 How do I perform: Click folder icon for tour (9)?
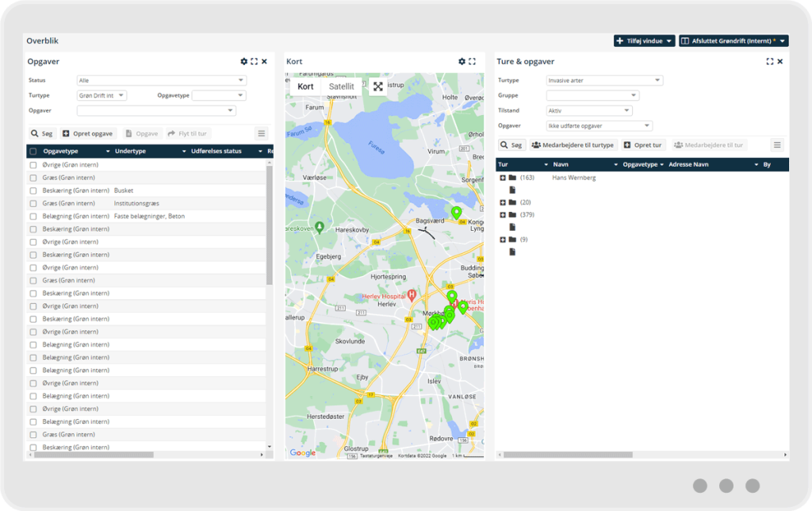(512, 240)
